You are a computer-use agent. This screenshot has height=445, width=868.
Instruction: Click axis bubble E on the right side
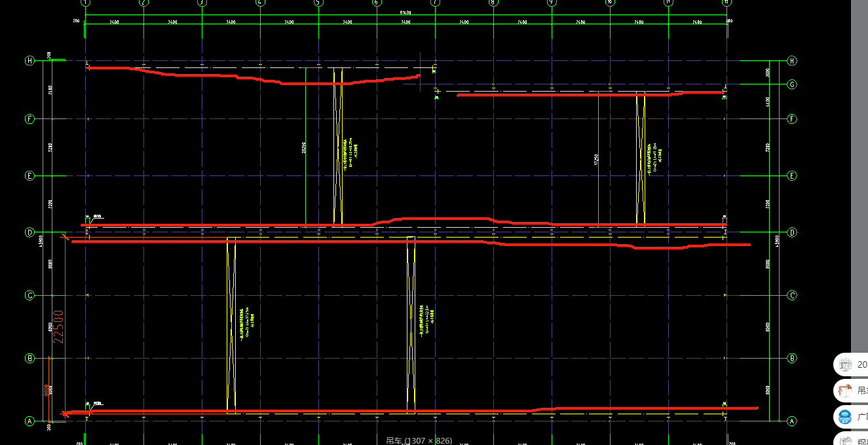coord(792,175)
